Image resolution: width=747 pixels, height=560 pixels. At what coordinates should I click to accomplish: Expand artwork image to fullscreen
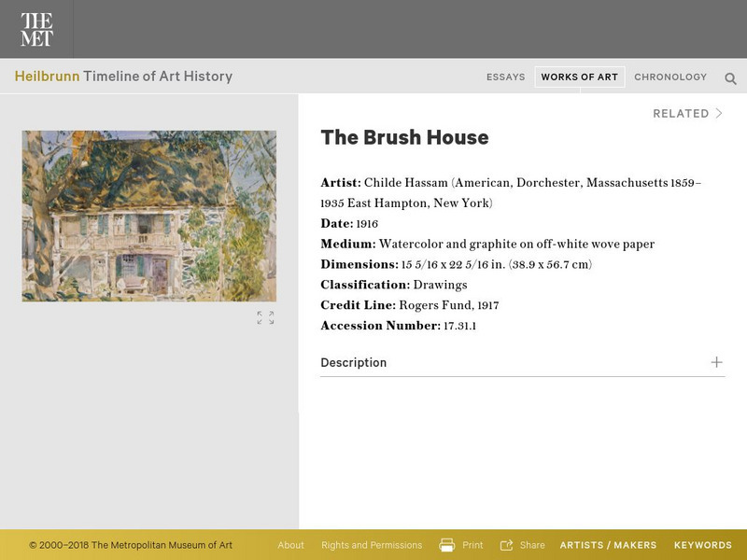265,317
